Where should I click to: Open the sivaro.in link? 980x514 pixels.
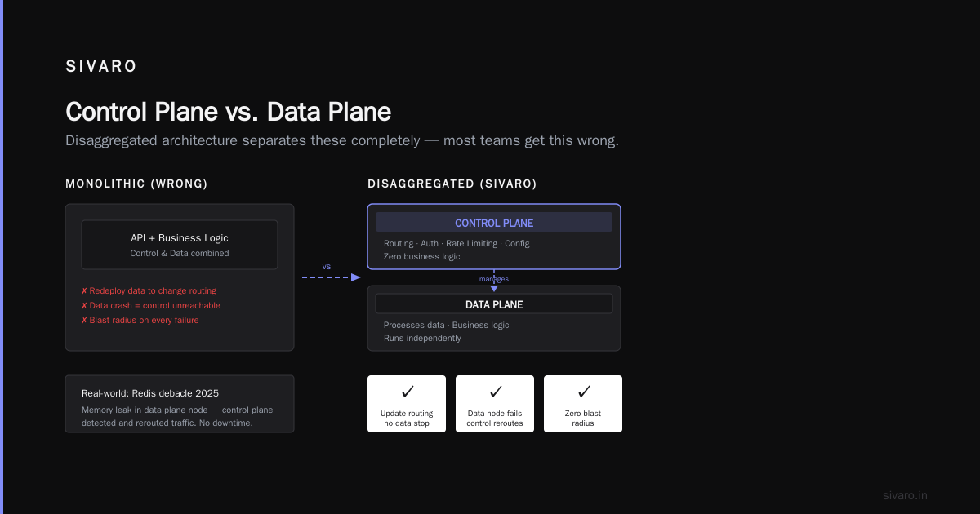pos(905,495)
